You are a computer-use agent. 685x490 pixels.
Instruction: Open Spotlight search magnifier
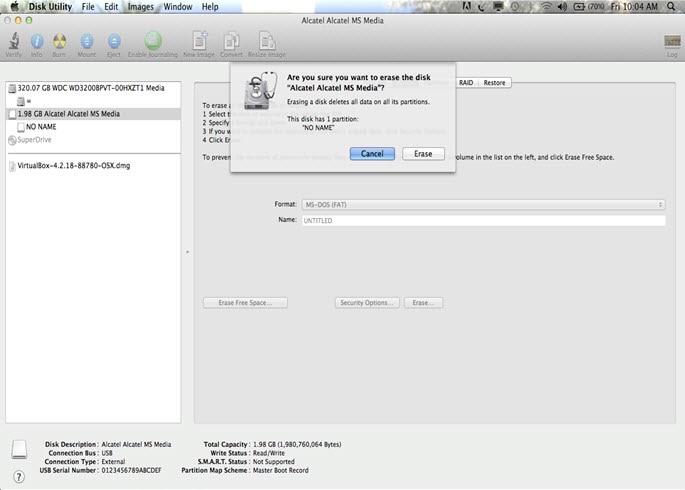pyautogui.click(x=671, y=6)
